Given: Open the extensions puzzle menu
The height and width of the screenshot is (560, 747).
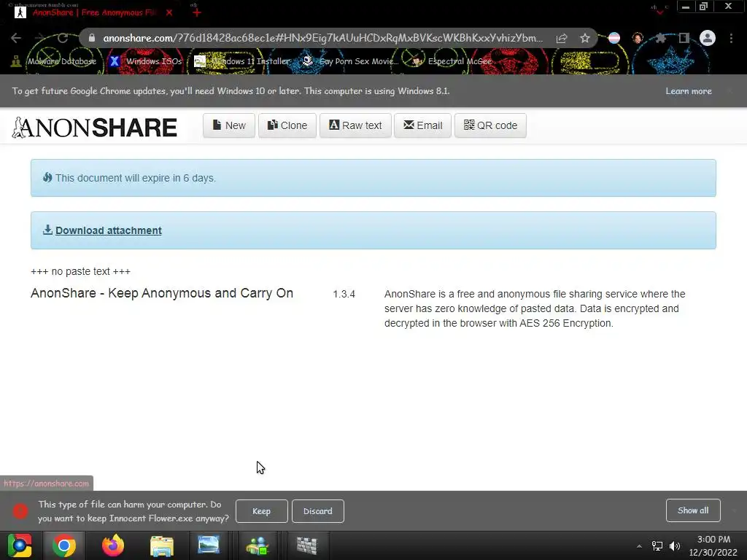Looking at the screenshot, I should pos(660,38).
